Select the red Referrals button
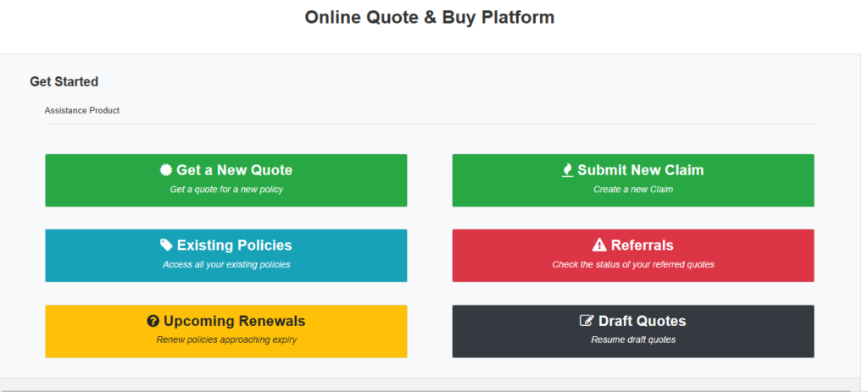This screenshot has height=392, width=868. tap(632, 255)
